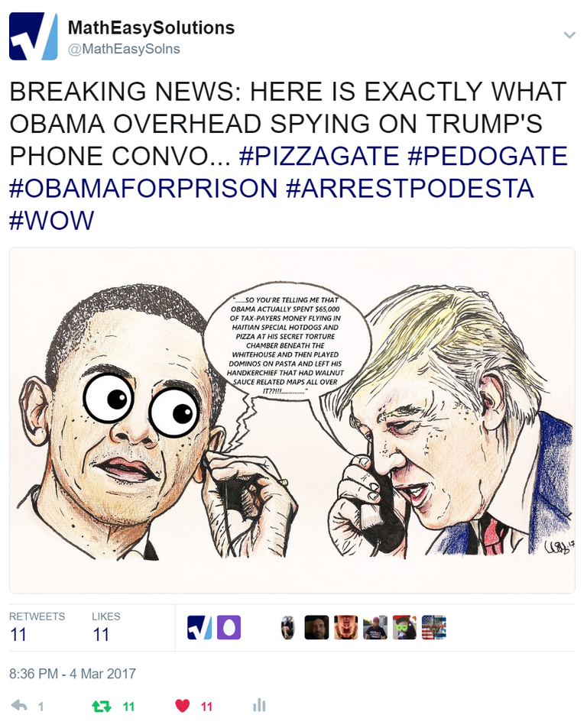Open the MathEasySolutions display name link

[151, 28]
